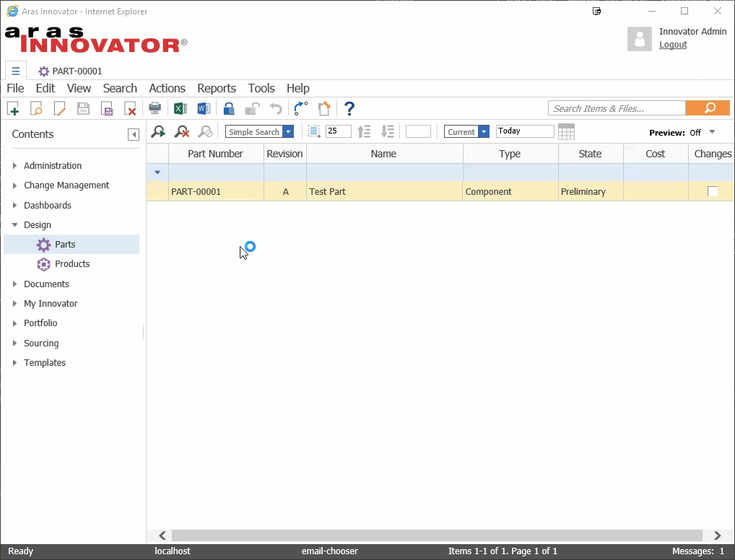Click the Search Items & Files field
Screen dimensions: 735x560
(617, 108)
